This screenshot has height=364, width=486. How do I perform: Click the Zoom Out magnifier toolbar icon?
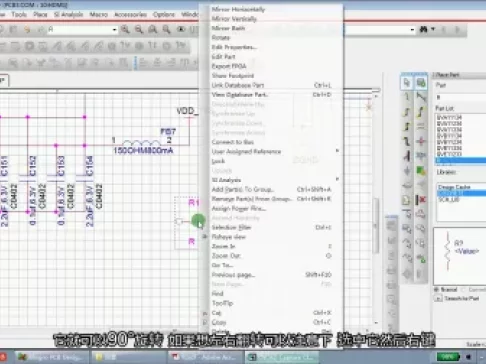coord(139,30)
